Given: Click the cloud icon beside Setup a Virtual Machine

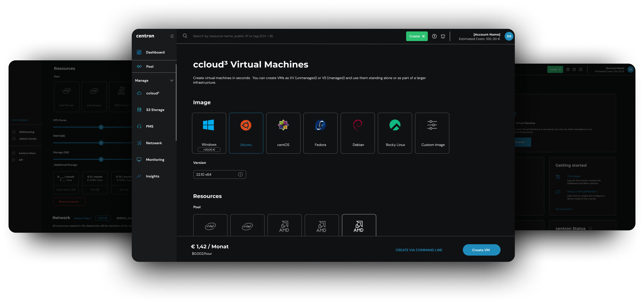Looking at the screenshot, I should tap(558, 192).
